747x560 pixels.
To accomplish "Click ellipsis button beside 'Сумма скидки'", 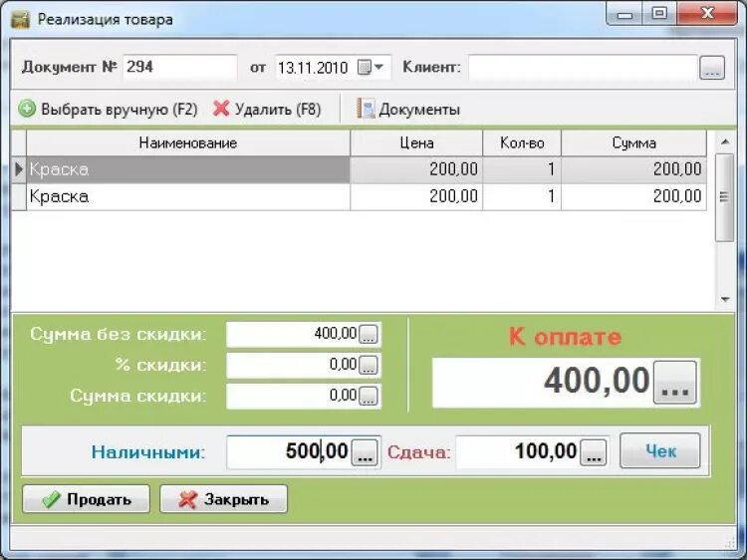I will tap(368, 396).
